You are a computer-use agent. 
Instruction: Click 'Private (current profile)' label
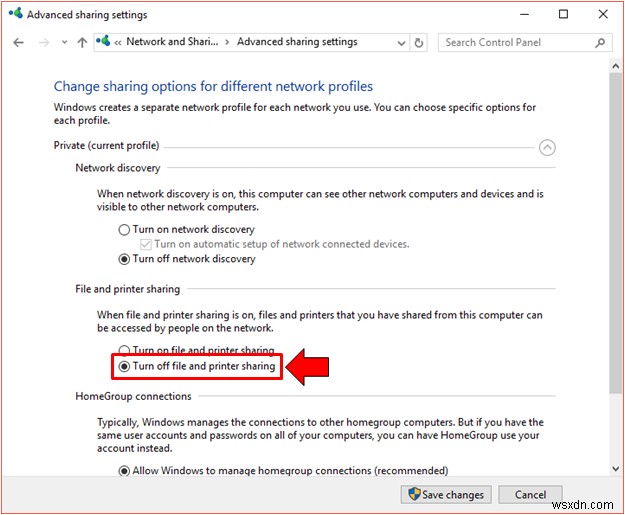tap(106, 145)
